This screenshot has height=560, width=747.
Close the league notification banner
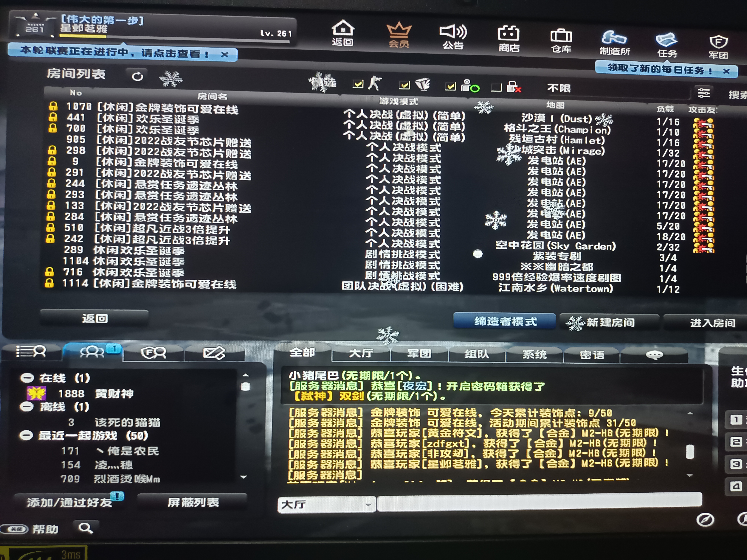point(225,54)
